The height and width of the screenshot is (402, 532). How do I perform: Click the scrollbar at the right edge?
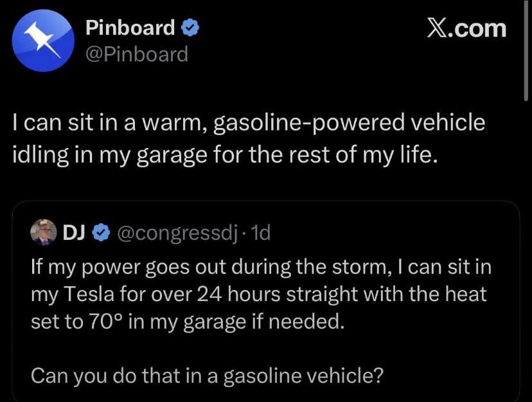point(526,51)
